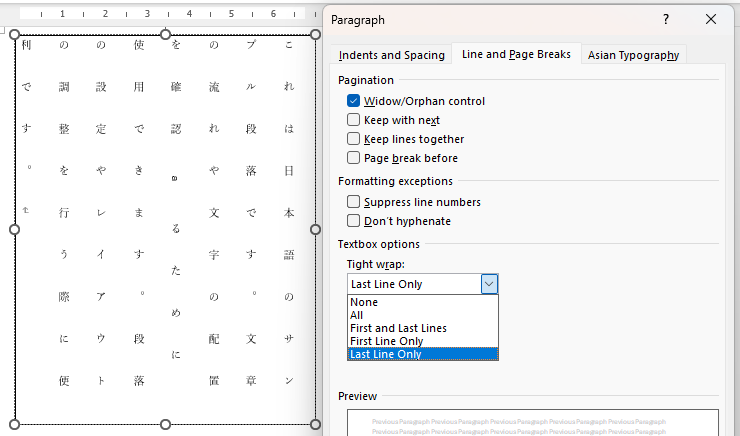Enable Don't hyphenate checkbox
Viewport: 740px width, 436px height.
pos(354,221)
